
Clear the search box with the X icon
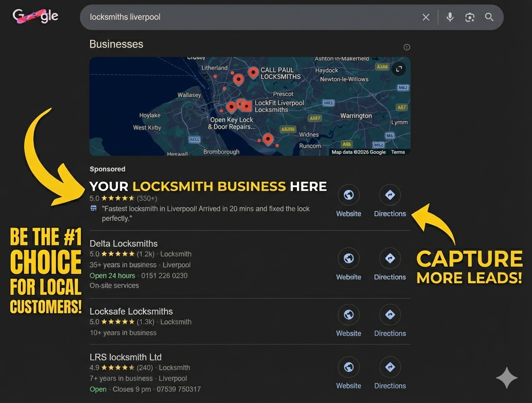426,17
